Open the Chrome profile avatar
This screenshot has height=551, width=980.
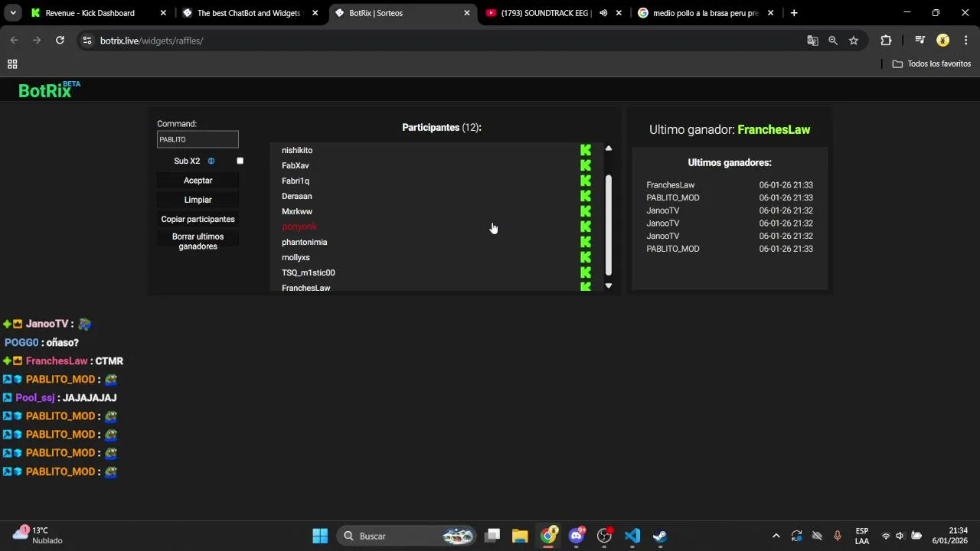click(942, 41)
